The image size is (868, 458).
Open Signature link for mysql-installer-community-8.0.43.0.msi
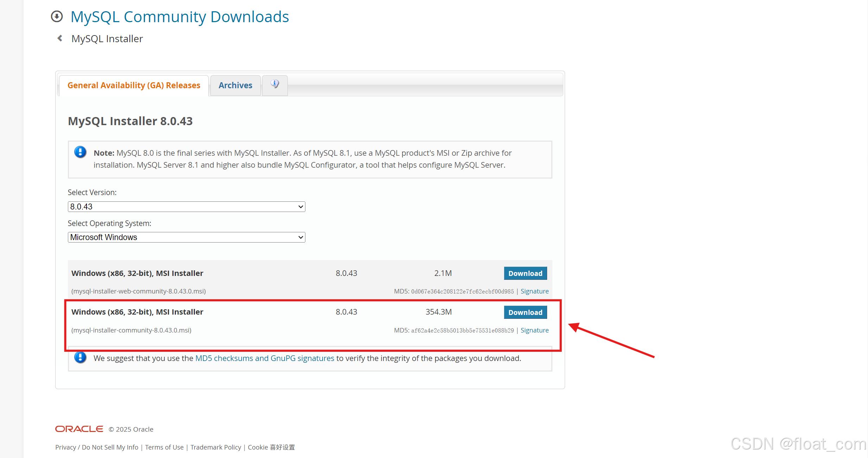(534, 330)
